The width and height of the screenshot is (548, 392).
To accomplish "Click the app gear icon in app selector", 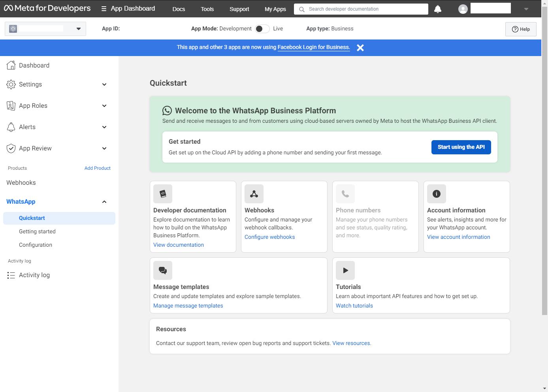I will pyautogui.click(x=13, y=29).
